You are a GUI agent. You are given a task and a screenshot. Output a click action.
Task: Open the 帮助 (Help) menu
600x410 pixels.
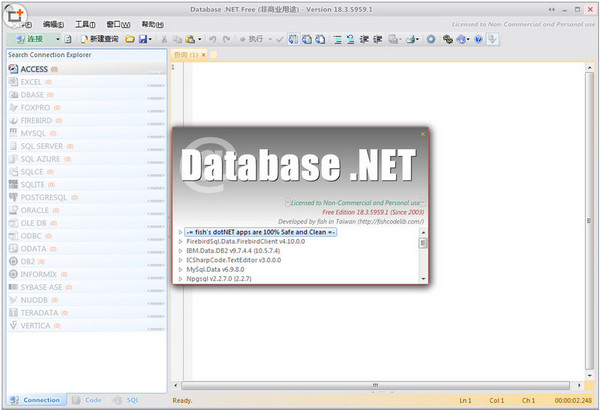(152, 23)
